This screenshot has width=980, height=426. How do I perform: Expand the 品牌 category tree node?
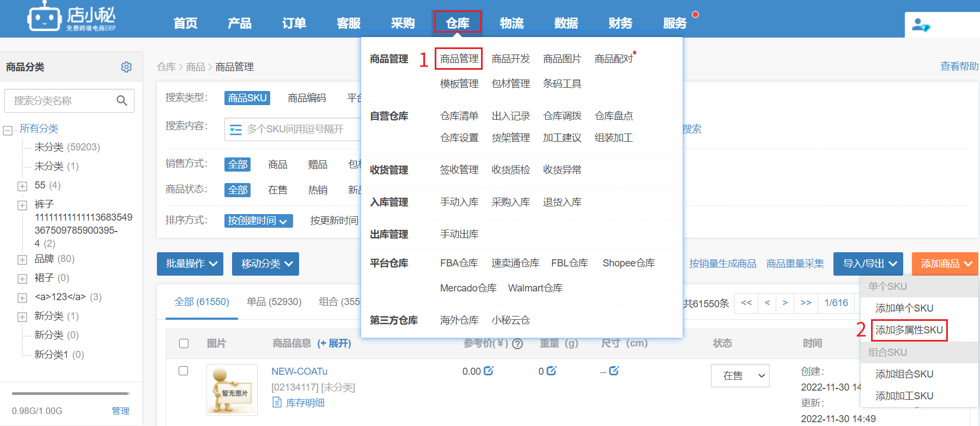(x=22, y=260)
